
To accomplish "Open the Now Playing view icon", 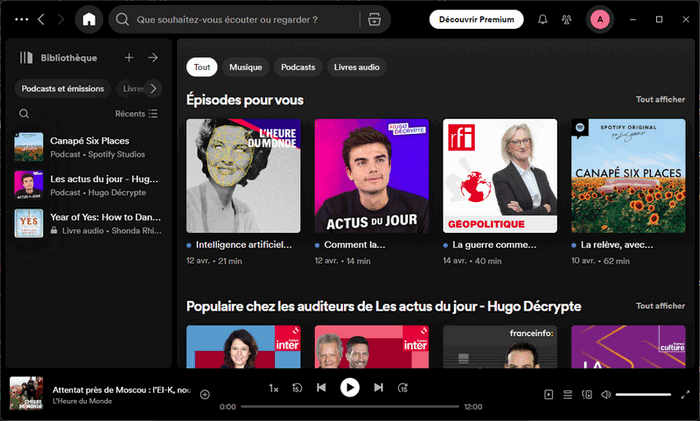I will 549,395.
